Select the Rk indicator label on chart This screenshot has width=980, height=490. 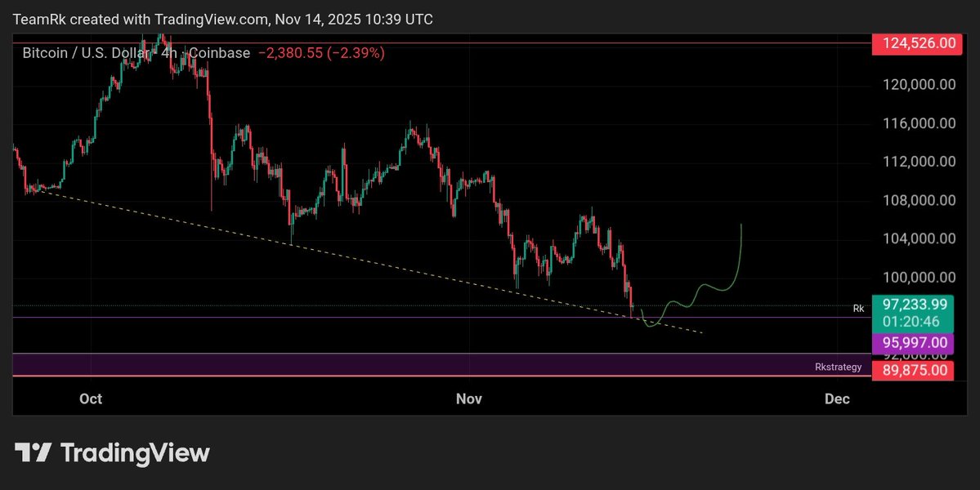(857, 308)
